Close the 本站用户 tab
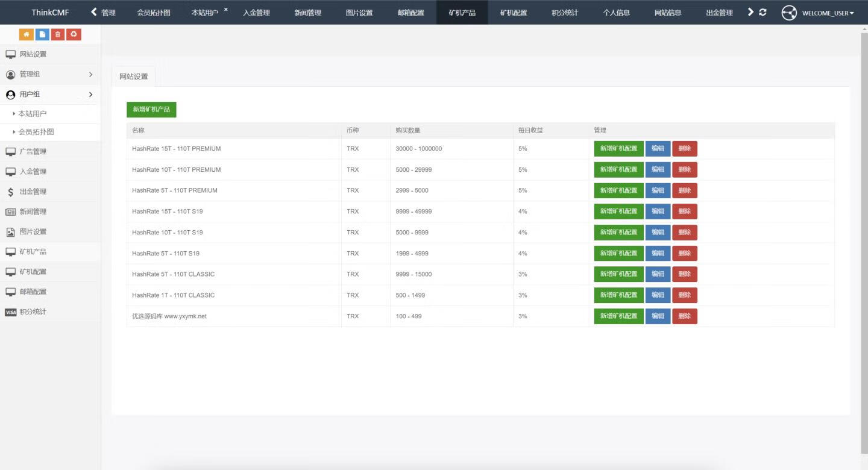 [x=226, y=10]
